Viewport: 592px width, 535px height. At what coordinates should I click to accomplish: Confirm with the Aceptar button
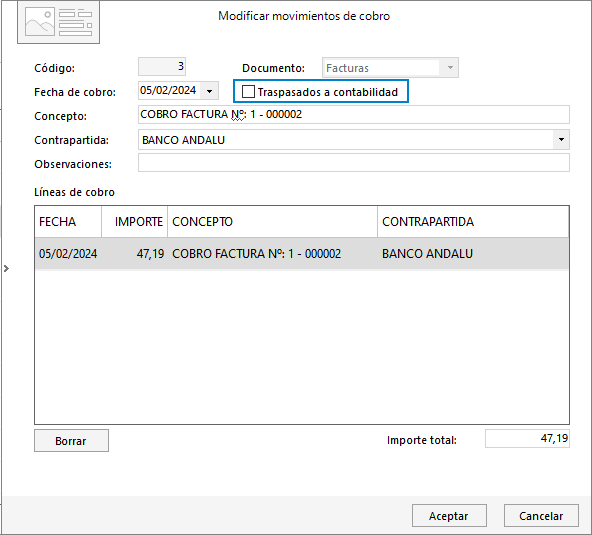tap(449, 515)
